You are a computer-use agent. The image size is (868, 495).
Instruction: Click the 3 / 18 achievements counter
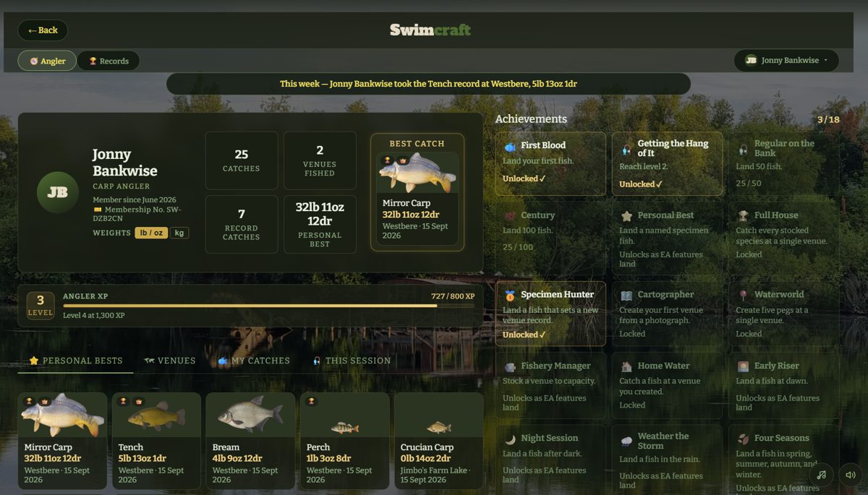point(828,120)
